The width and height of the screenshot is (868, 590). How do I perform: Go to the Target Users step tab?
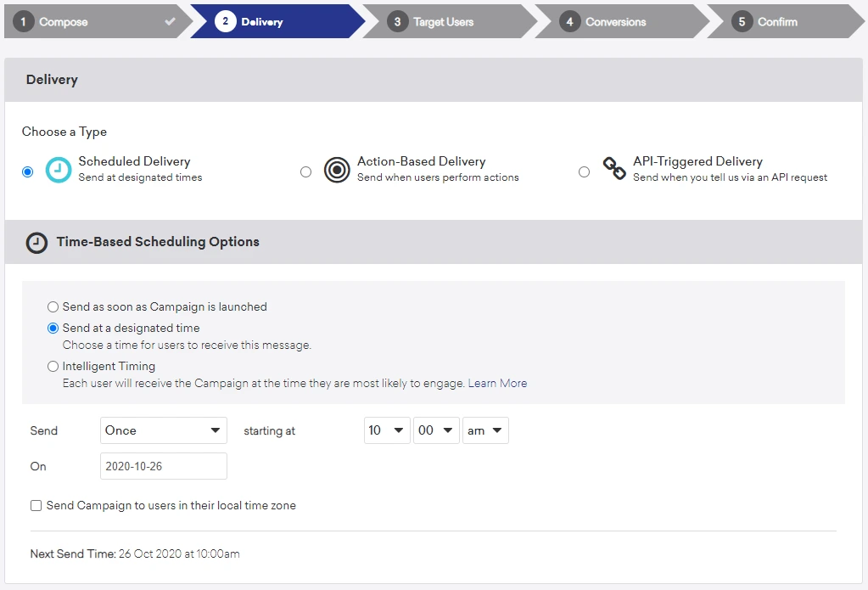tap(443, 22)
